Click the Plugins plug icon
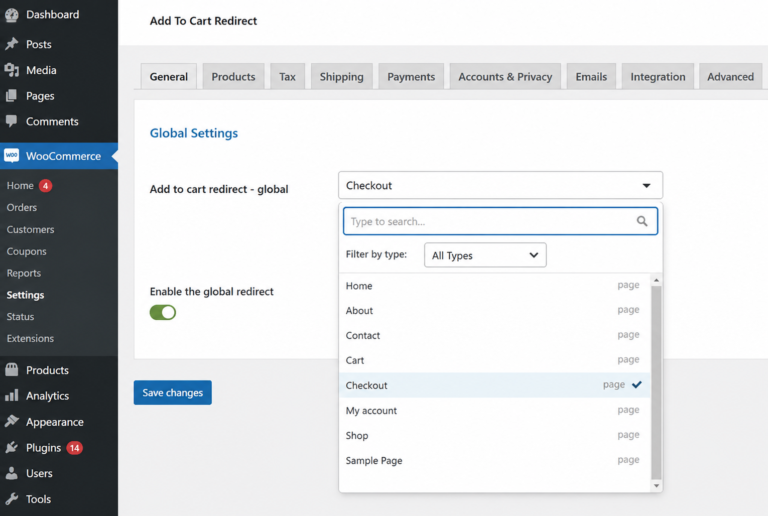This screenshot has height=516, width=768. (11, 447)
